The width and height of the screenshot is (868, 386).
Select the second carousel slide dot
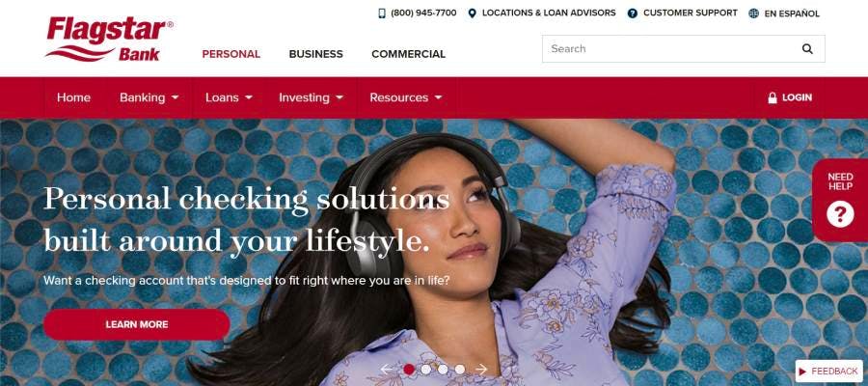425,370
